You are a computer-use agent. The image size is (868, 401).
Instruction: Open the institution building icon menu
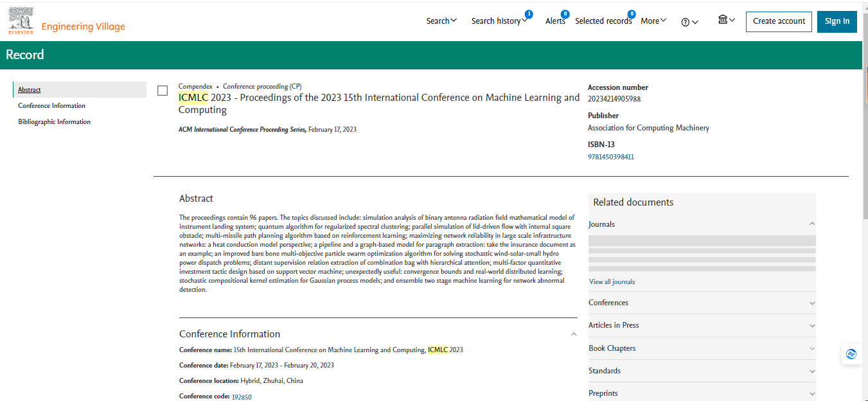[723, 20]
